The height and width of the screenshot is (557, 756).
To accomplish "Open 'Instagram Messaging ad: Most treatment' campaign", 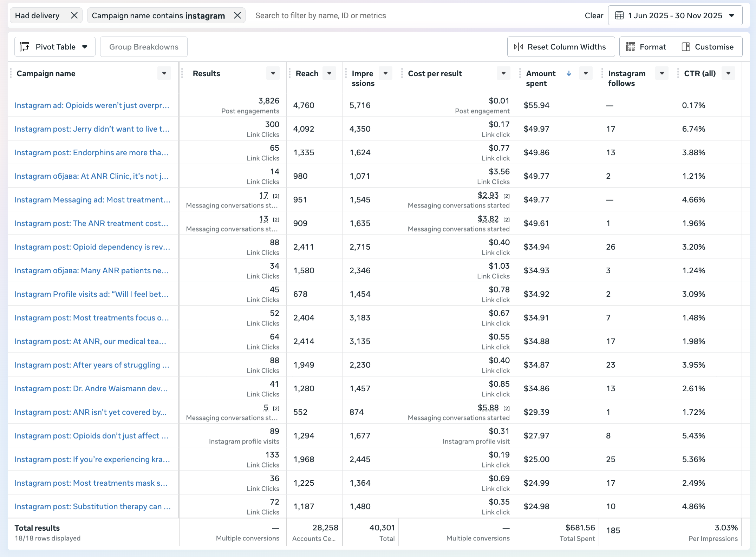I will coord(92,199).
